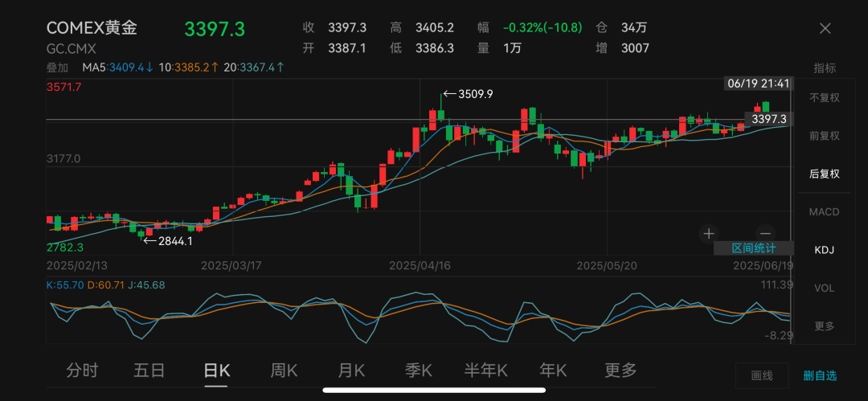
Task: Expand the 叠加 overlay option
Action: pos(58,68)
